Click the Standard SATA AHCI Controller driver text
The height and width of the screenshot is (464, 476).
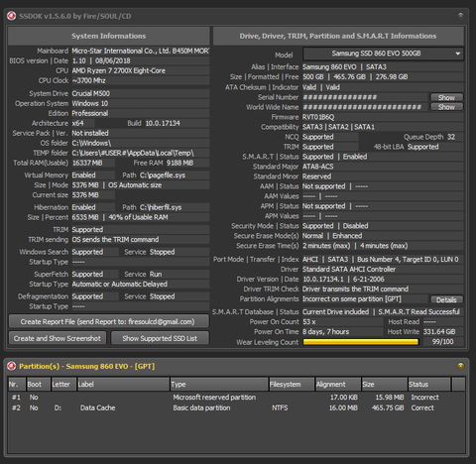pyautogui.click(x=349, y=269)
